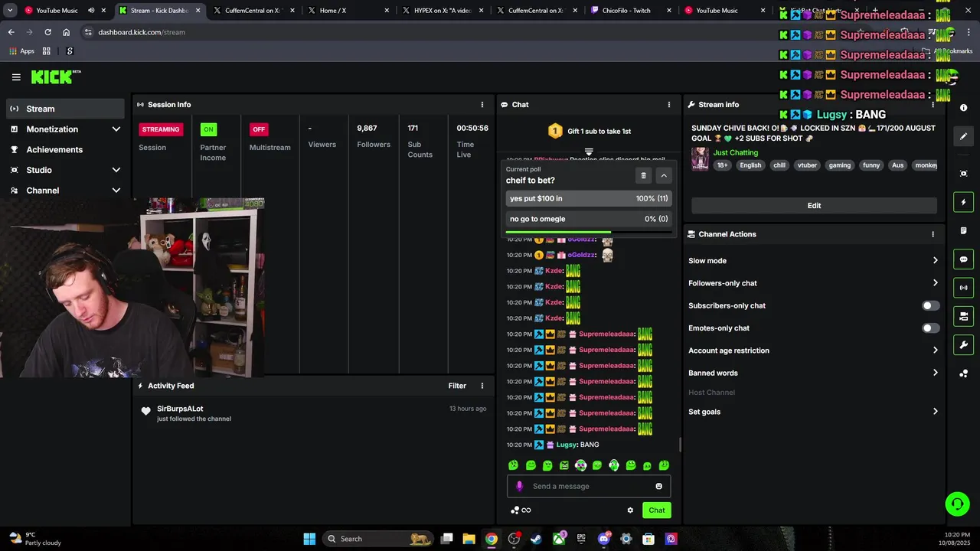This screenshot has width=980, height=551.
Task: Open Followers-only chat settings
Action: pyautogui.click(x=813, y=283)
